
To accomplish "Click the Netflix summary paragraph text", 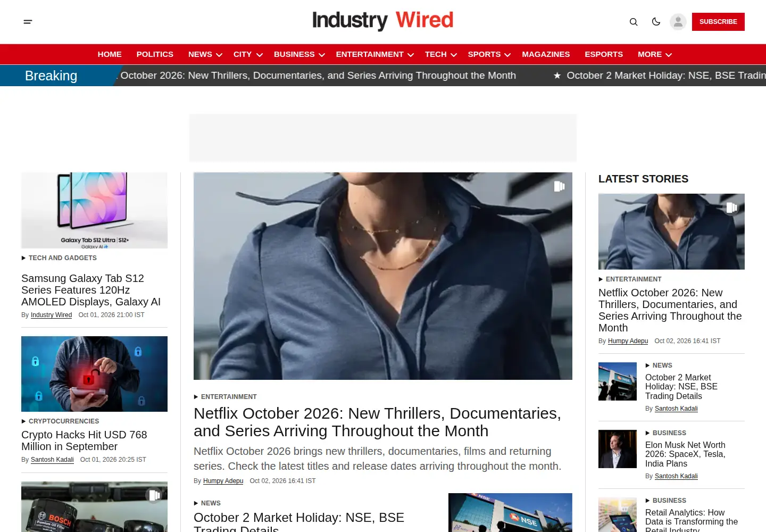I will 378,459.
